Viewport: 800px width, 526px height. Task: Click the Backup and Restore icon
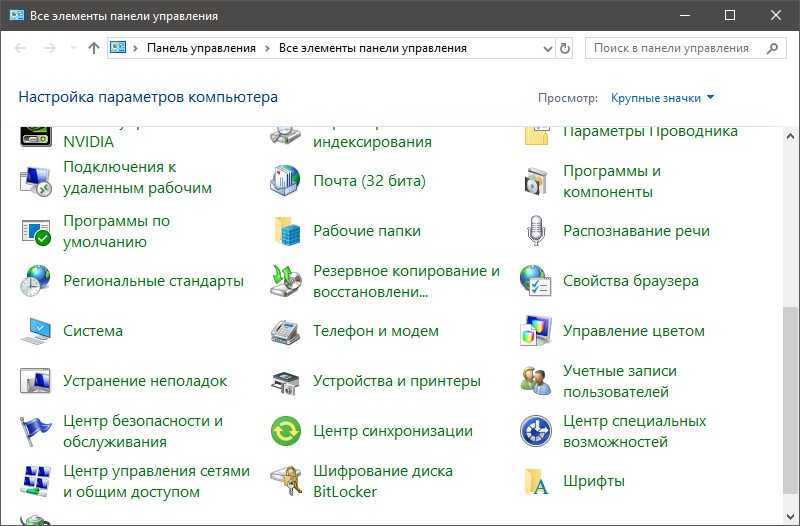(286, 281)
